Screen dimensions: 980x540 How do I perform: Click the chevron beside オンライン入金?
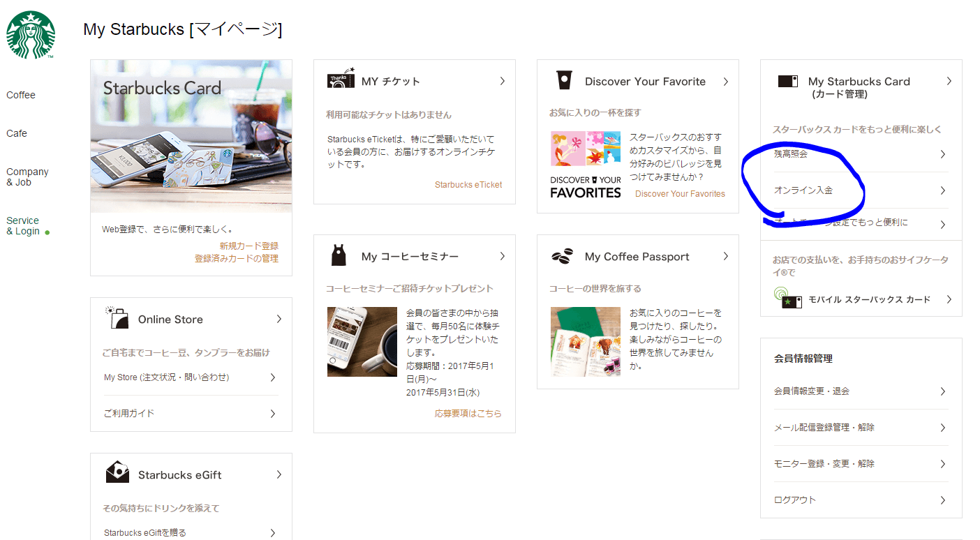coord(942,190)
